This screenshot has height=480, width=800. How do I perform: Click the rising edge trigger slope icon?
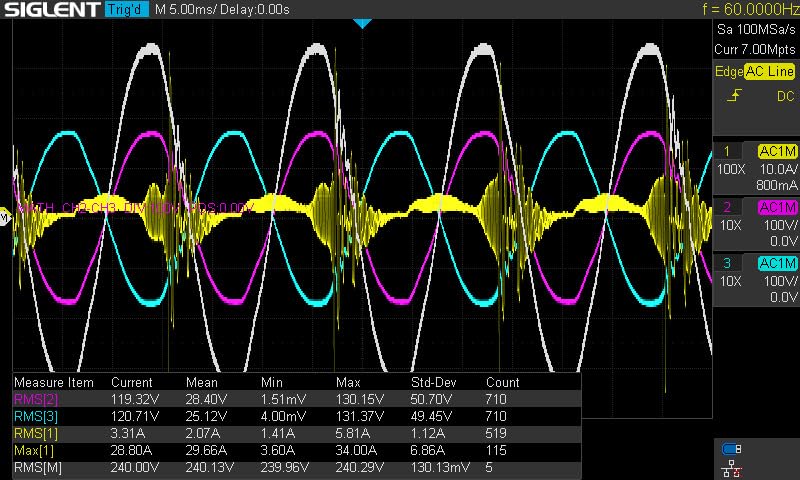click(734, 95)
